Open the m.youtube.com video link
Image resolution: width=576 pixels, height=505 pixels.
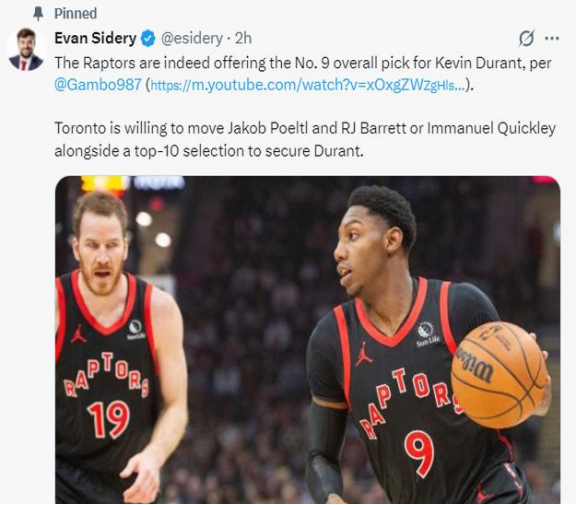[x=308, y=85]
